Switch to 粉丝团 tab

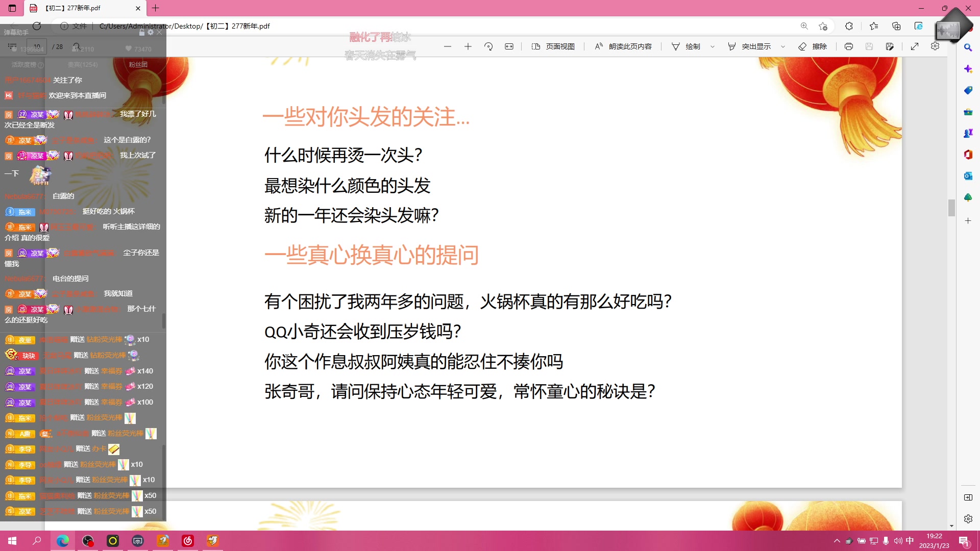click(138, 65)
